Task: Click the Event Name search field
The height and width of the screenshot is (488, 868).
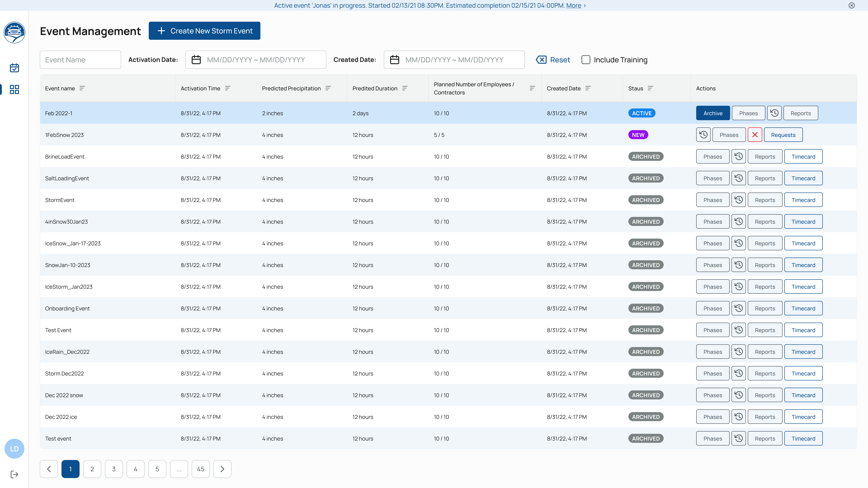Action: click(x=80, y=60)
